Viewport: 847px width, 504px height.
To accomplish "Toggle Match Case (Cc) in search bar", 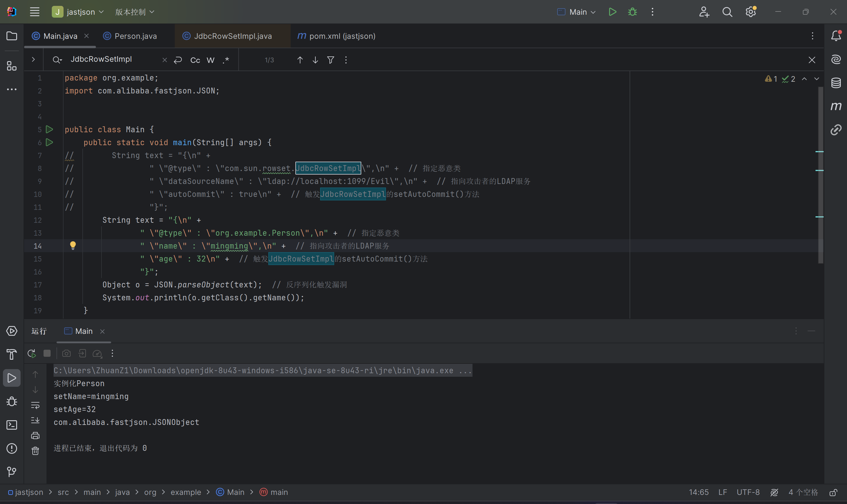I will [x=195, y=60].
